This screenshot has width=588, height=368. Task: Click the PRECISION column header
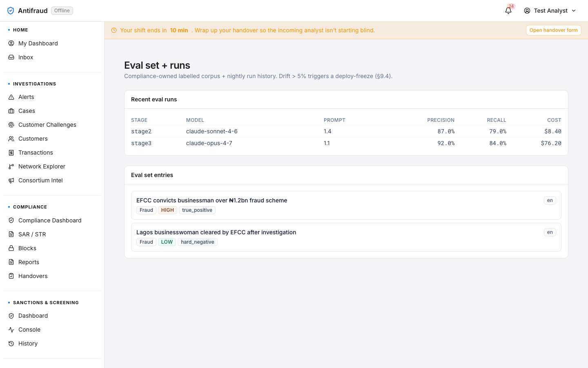point(441,120)
